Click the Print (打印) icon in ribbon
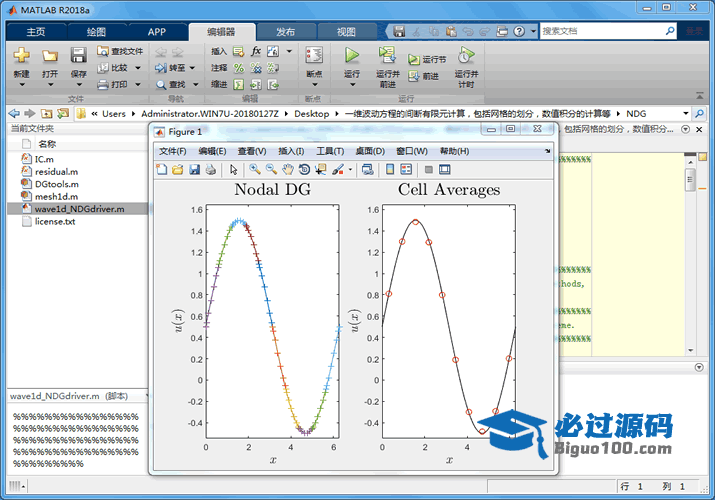Viewport: 715px width, 500px height. (x=104, y=84)
